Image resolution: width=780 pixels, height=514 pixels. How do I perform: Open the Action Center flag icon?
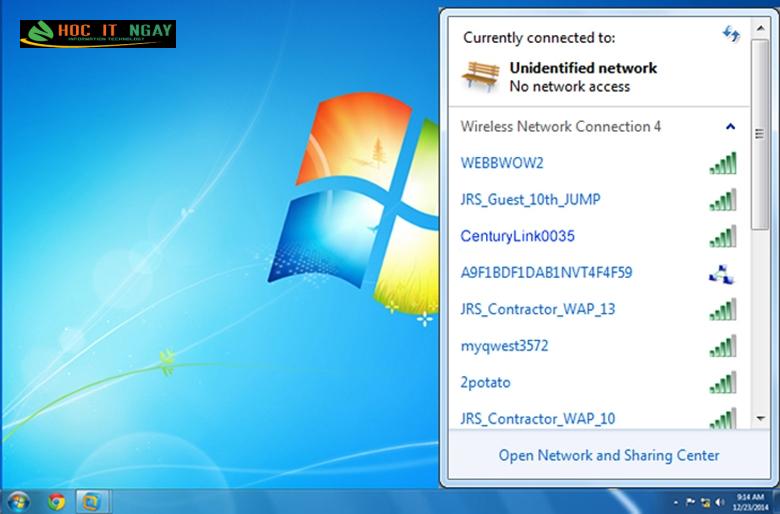coord(690,502)
